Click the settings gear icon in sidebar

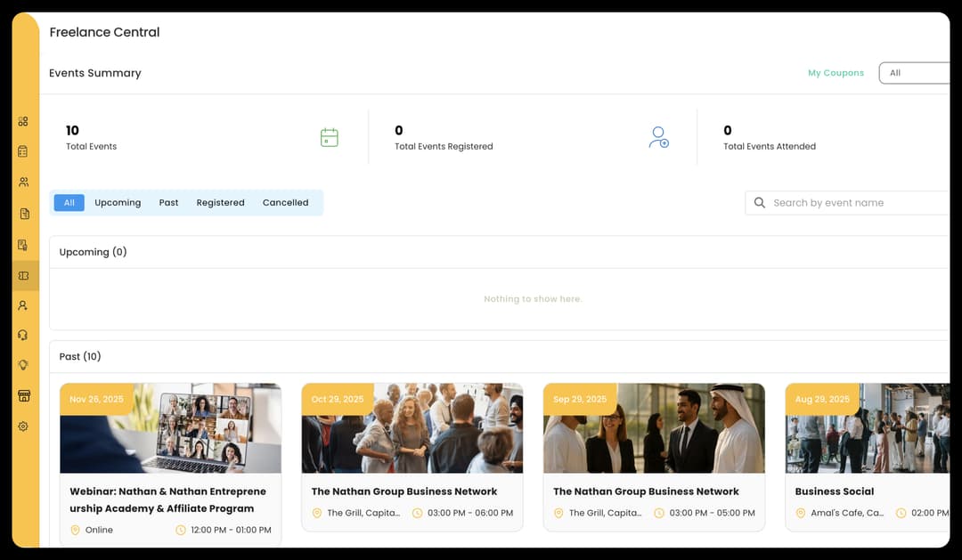(23, 426)
